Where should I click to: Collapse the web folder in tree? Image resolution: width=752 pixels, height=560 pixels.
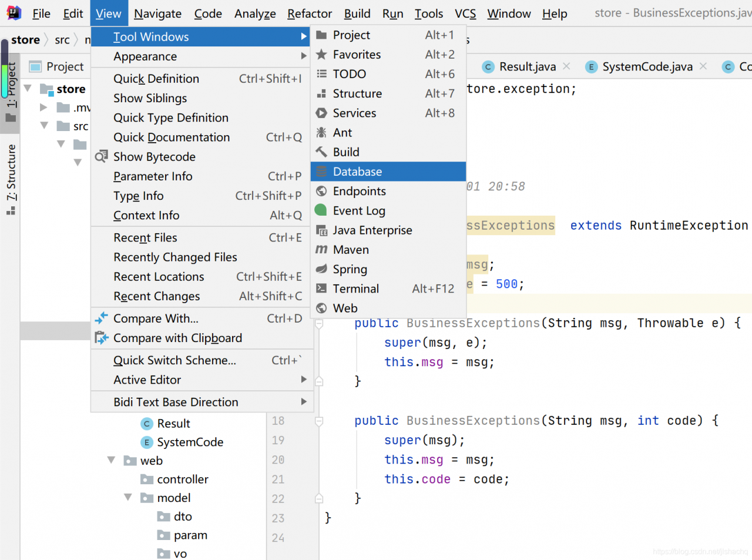click(111, 461)
